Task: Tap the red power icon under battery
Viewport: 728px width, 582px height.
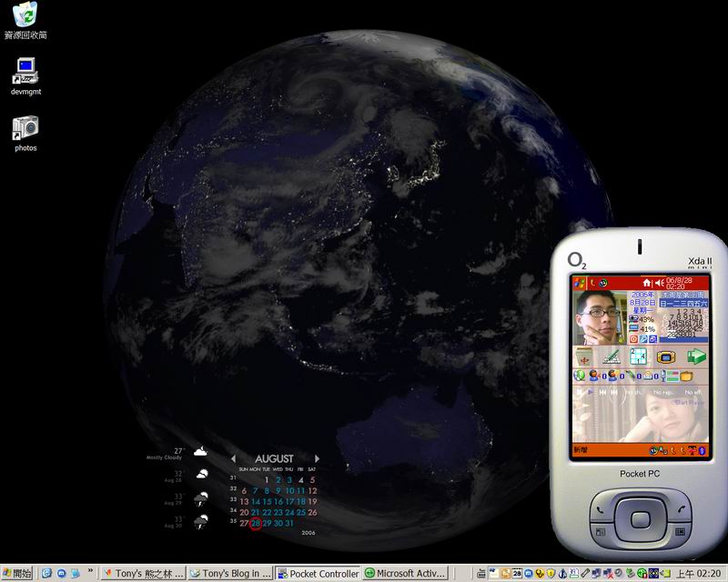Action: pyautogui.click(x=633, y=339)
